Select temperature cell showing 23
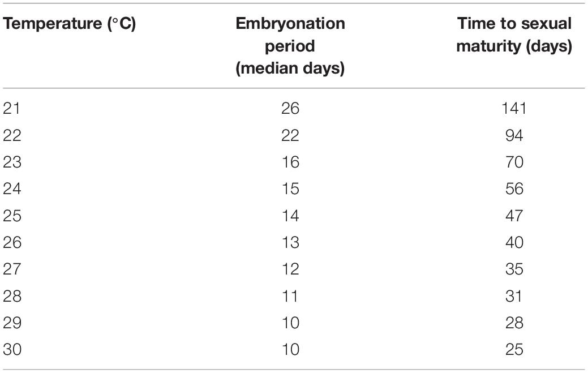Screen dimensions: 588x373 pyautogui.click(x=12, y=162)
